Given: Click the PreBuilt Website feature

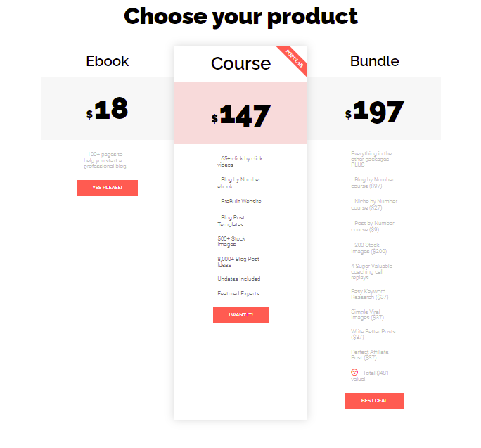Looking at the screenshot, I should (x=240, y=201).
